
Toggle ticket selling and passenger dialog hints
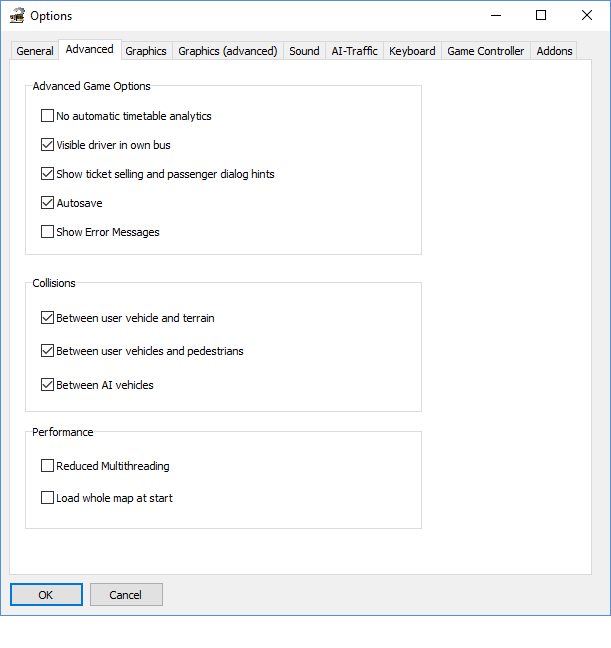click(x=48, y=174)
